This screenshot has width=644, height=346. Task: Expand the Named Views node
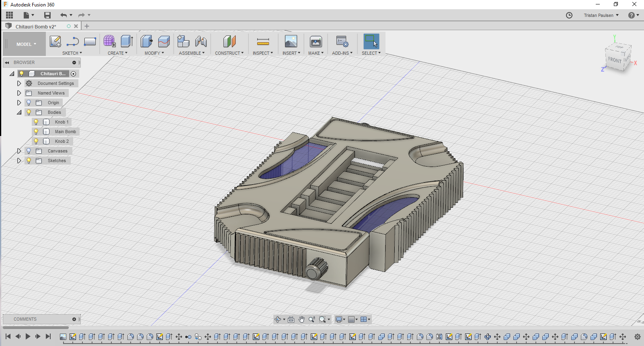[x=19, y=93]
